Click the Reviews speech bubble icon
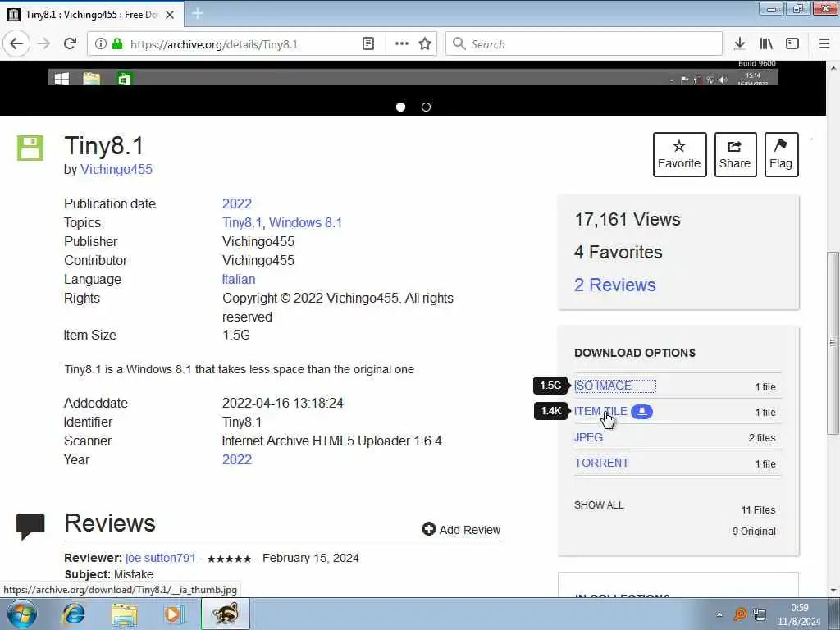Image resolution: width=840 pixels, height=630 pixels. pyautogui.click(x=30, y=526)
